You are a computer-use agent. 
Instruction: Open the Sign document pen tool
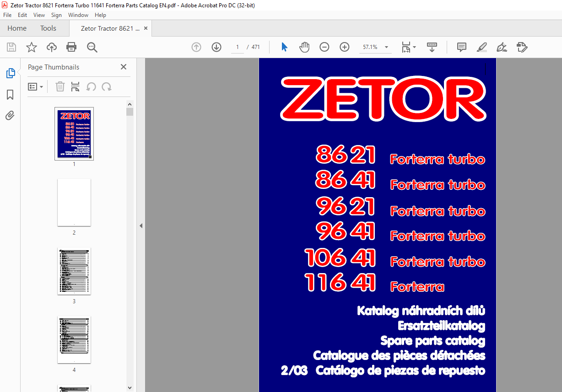(x=502, y=47)
